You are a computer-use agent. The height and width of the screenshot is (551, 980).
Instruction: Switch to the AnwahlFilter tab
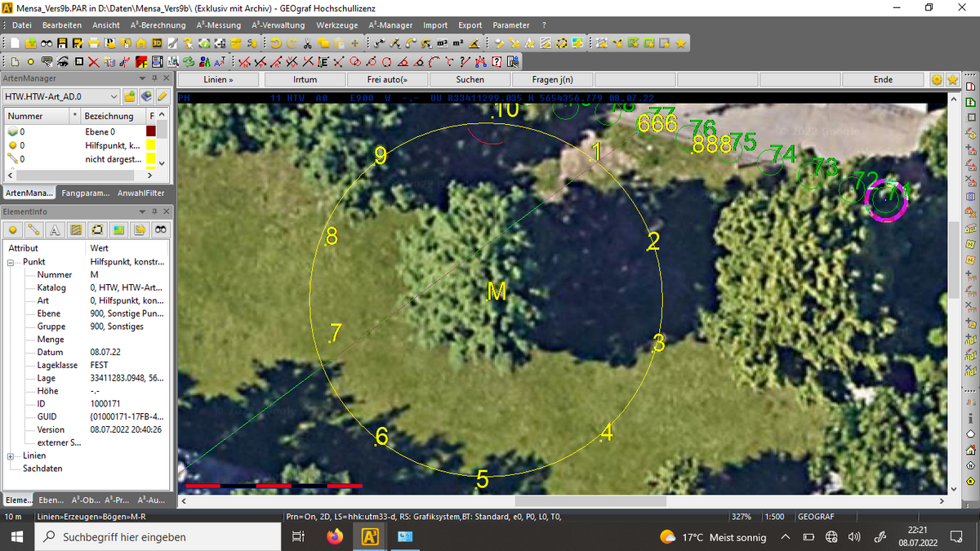pos(140,193)
